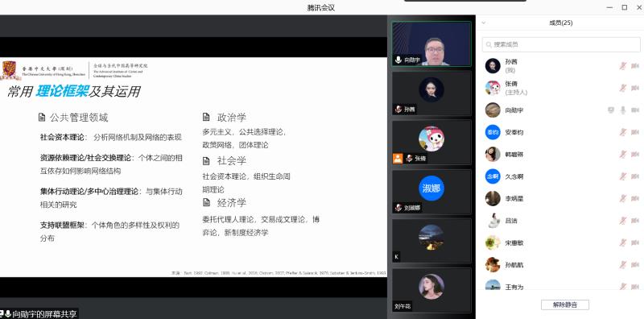Click muted microphone icon beside 孙茜
This screenshot has width=644, height=319.
(x=622, y=66)
